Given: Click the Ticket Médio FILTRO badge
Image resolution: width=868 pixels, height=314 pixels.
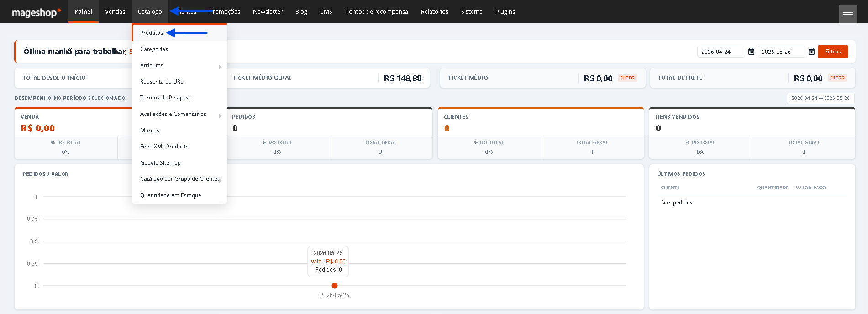Looking at the screenshot, I should (627, 78).
